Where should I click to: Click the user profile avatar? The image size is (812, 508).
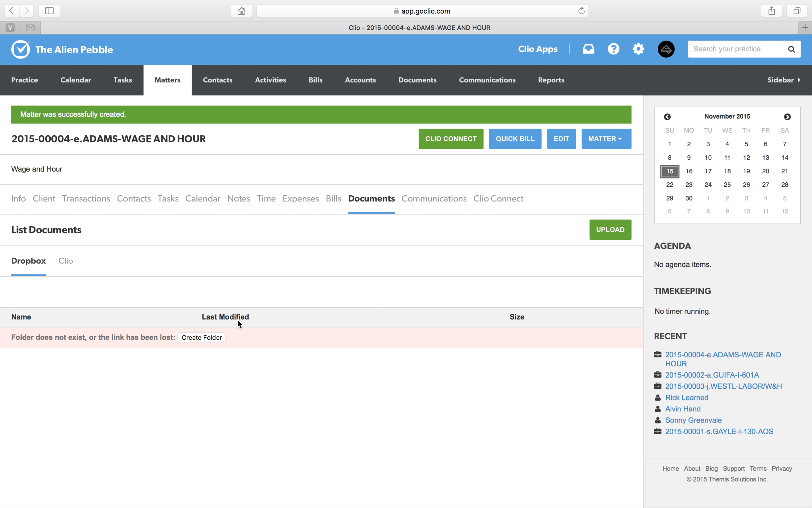coord(666,49)
